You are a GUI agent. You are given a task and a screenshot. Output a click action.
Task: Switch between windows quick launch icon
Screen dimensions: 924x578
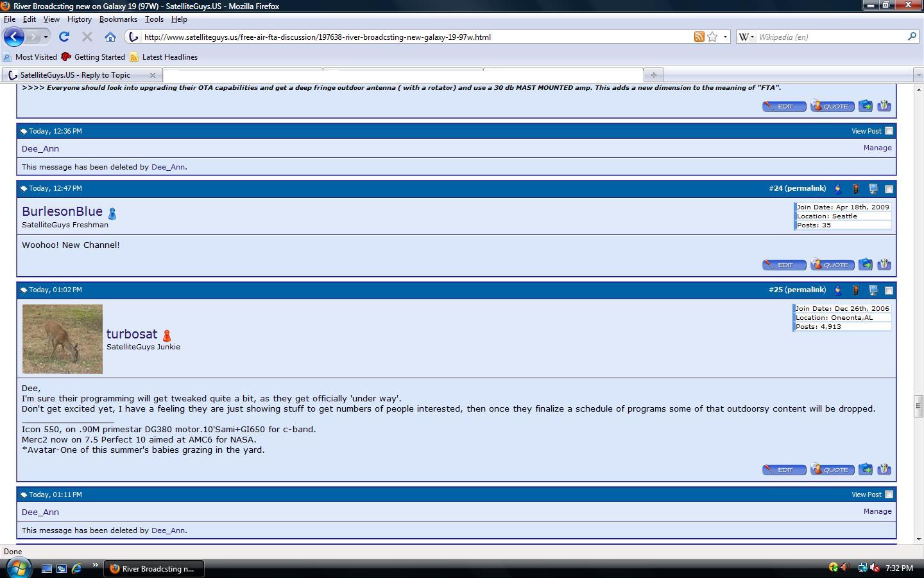[x=62, y=568]
